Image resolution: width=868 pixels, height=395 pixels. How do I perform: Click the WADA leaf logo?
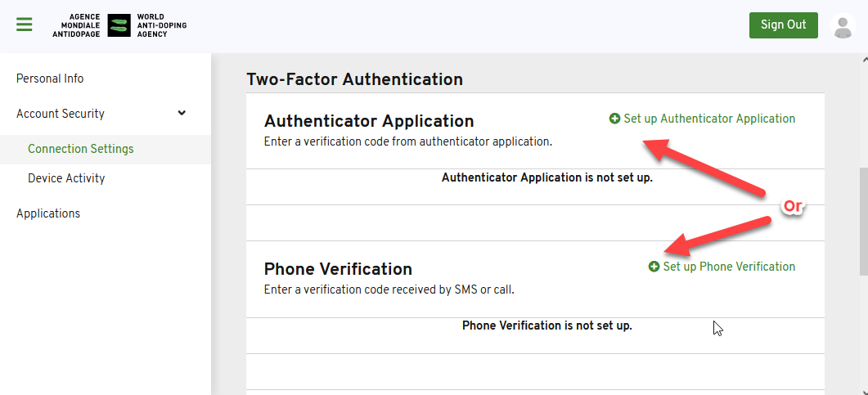[x=119, y=25]
